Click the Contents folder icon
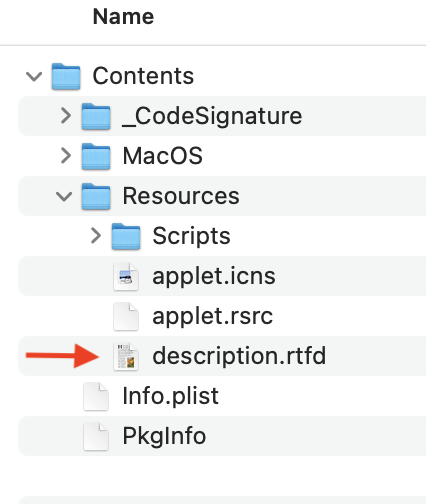This screenshot has width=426, height=504. point(66,76)
